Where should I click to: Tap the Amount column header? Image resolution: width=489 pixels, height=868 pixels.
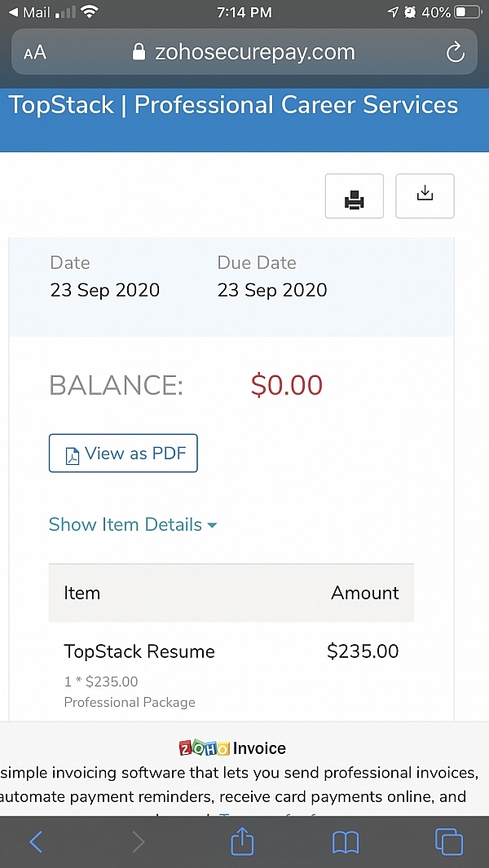coord(365,593)
